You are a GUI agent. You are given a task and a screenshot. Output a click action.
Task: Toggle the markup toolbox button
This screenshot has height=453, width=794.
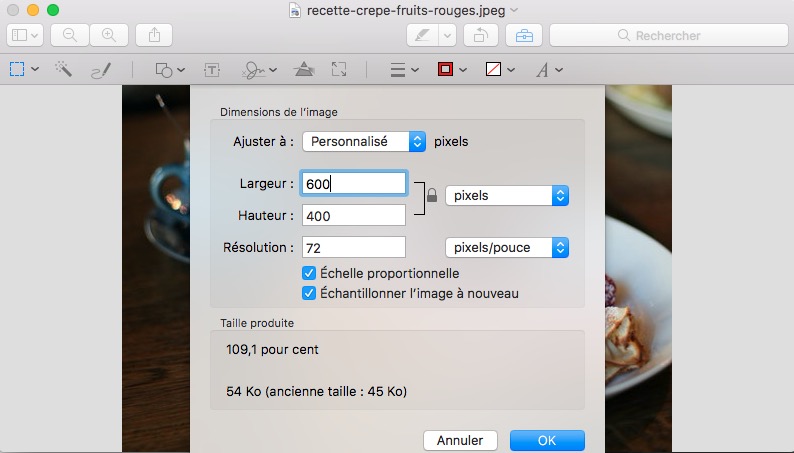(x=521, y=35)
